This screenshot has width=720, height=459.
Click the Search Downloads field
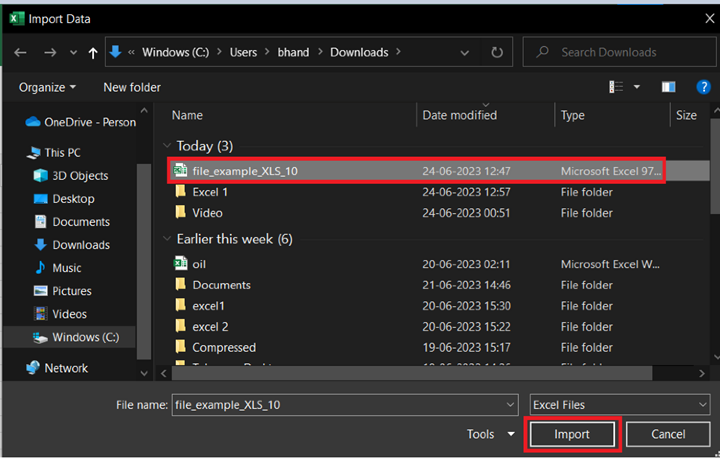tap(620, 52)
